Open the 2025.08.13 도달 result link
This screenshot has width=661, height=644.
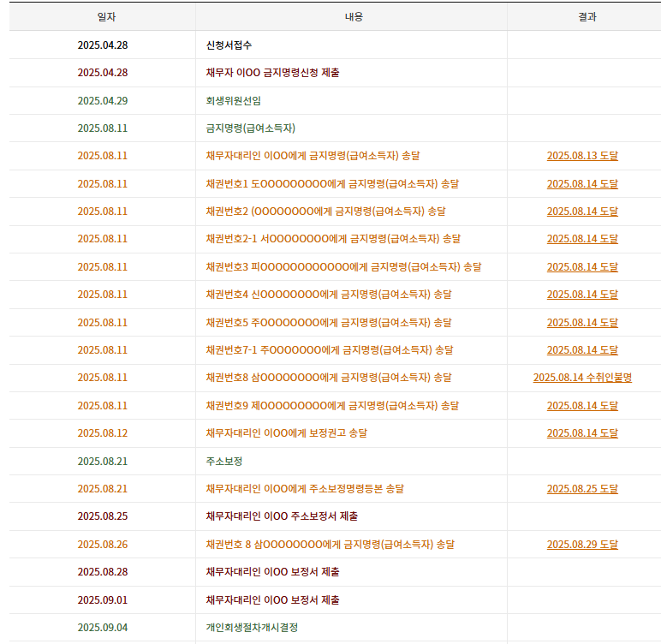(582, 156)
